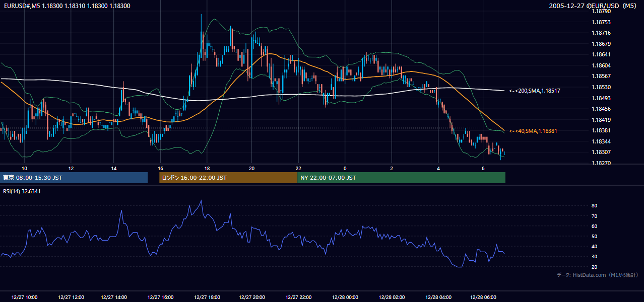644x302 pixels.
Task: Click the RSI axis level 20
Action: pyautogui.click(x=594, y=267)
